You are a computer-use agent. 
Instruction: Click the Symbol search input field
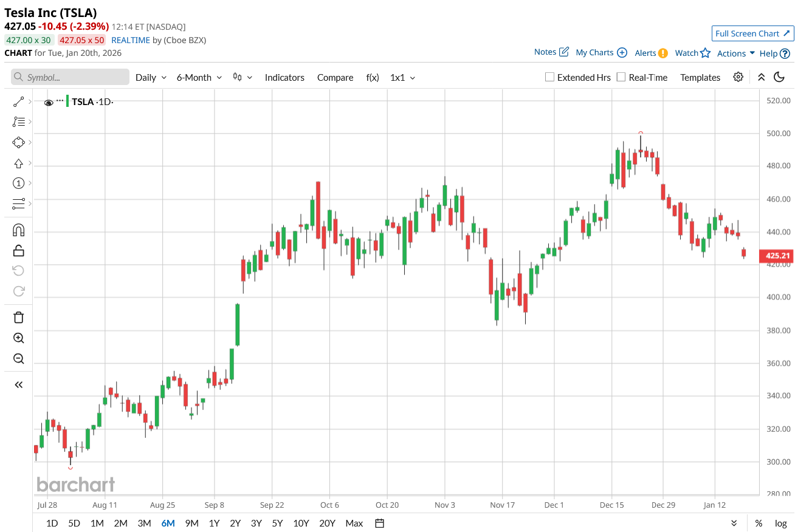[71, 77]
